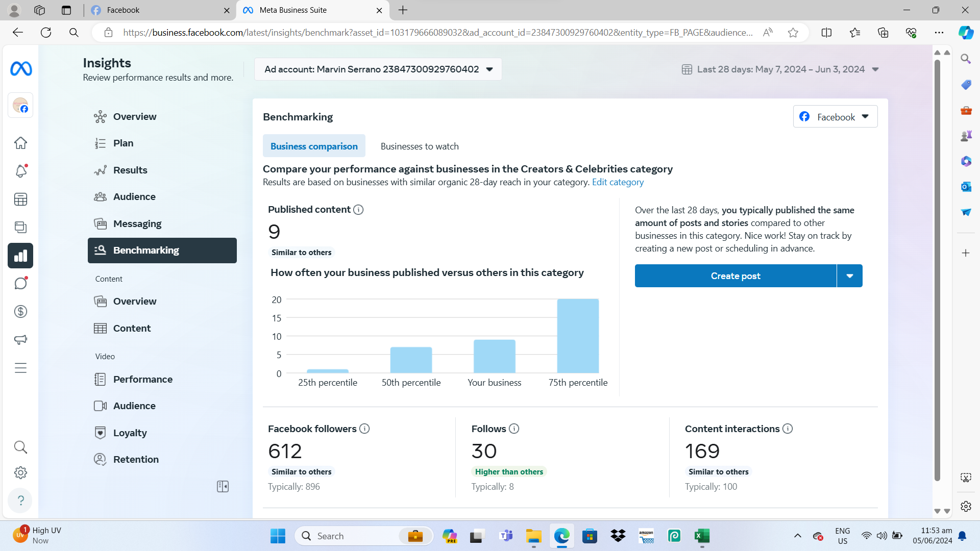Open Outlook icon in Edge sidebar
This screenshot has height=551, width=980.
pyautogui.click(x=966, y=187)
